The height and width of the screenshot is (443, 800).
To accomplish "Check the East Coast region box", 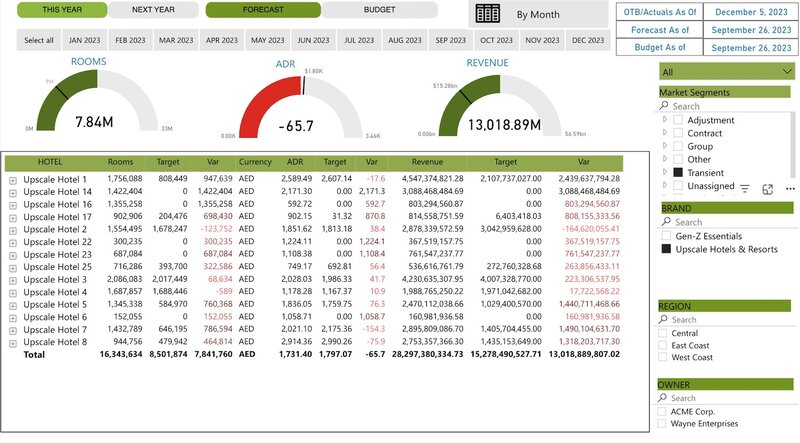I will pyautogui.click(x=662, y=345).
